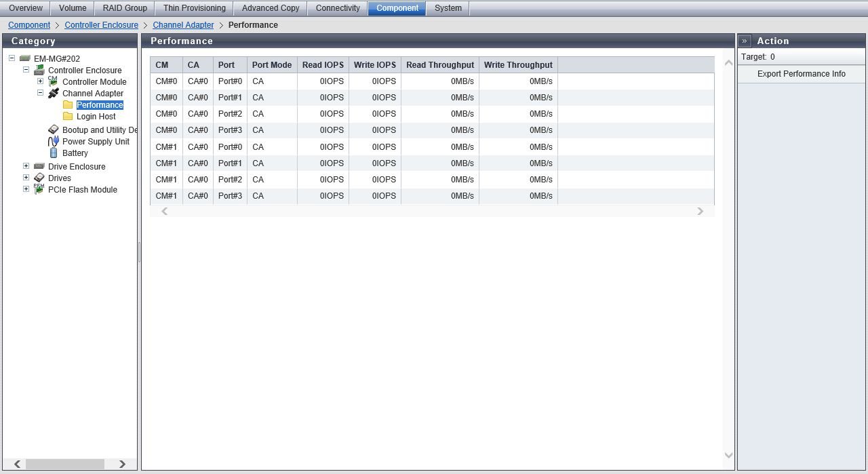Expand the Controller Module tree node
Screen dimensions: 868x474
pyautogui.click(x=40, y=81)
